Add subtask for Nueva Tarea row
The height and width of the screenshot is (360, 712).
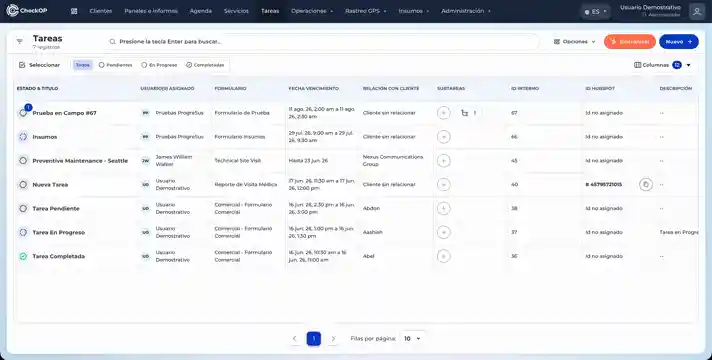coord(444,185)
